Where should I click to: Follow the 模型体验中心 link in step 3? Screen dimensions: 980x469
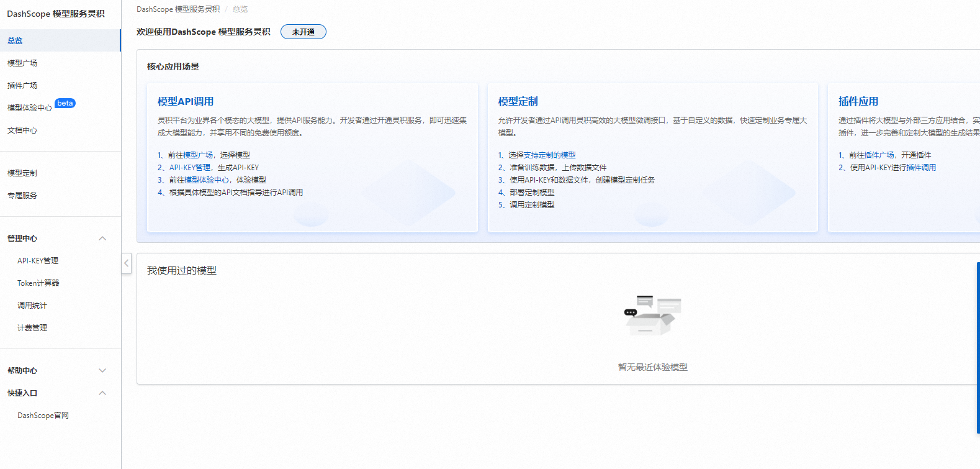[207, 180]
